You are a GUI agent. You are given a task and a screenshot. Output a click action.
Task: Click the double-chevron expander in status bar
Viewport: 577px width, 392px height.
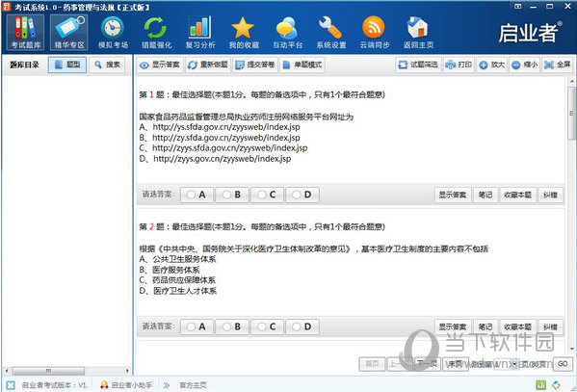[x=167, y=385]
